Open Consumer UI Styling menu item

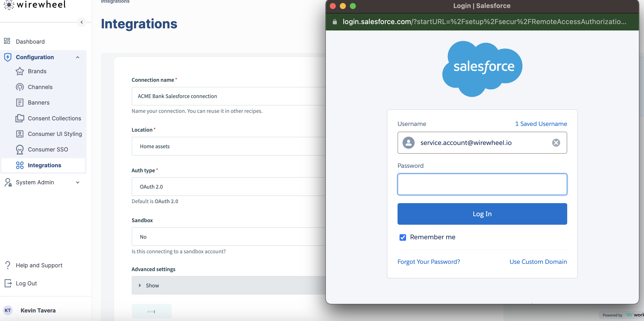55,134
